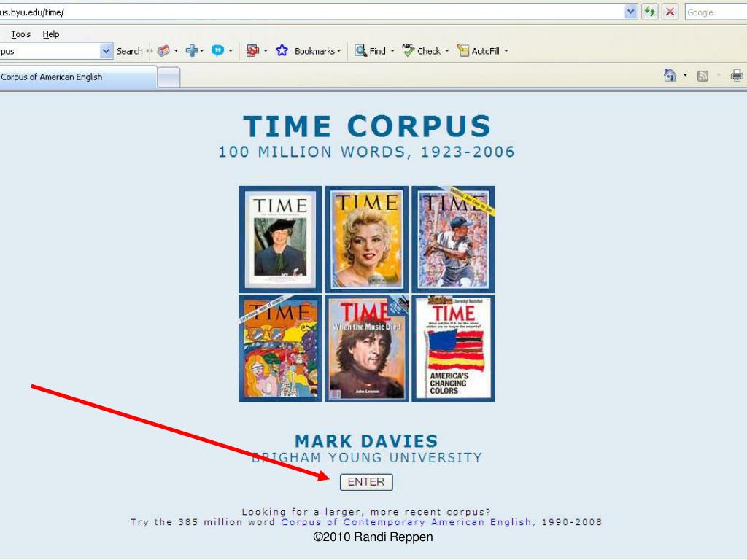Click the ©2010 Randi Reppen text

click(373, 537)
